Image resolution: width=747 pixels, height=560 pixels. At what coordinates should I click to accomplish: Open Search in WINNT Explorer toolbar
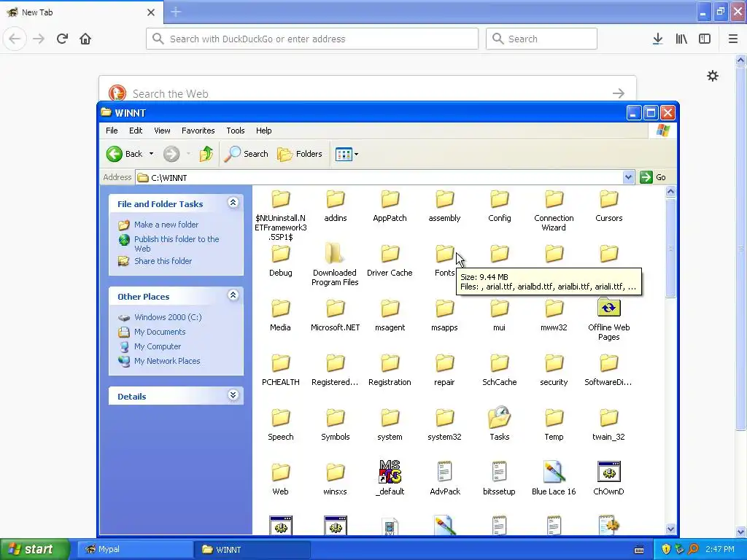247,154
